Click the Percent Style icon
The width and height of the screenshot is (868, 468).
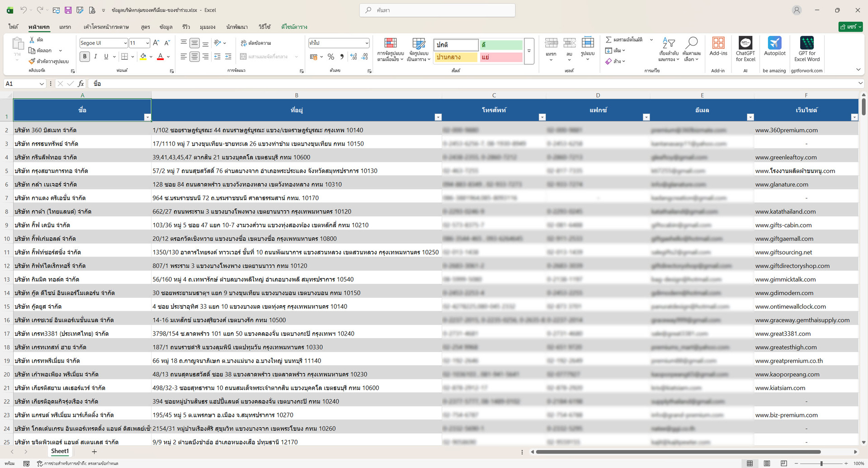[x=331, y=57]
